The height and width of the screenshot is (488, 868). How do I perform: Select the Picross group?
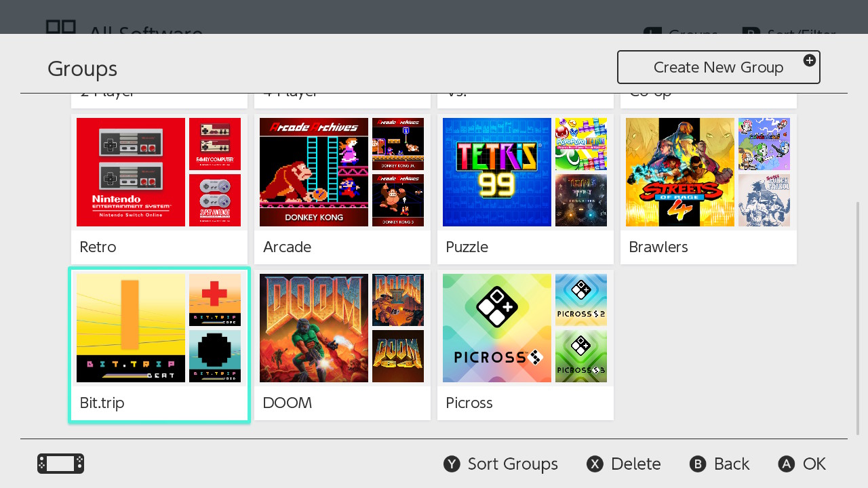(x=526, y=345)
